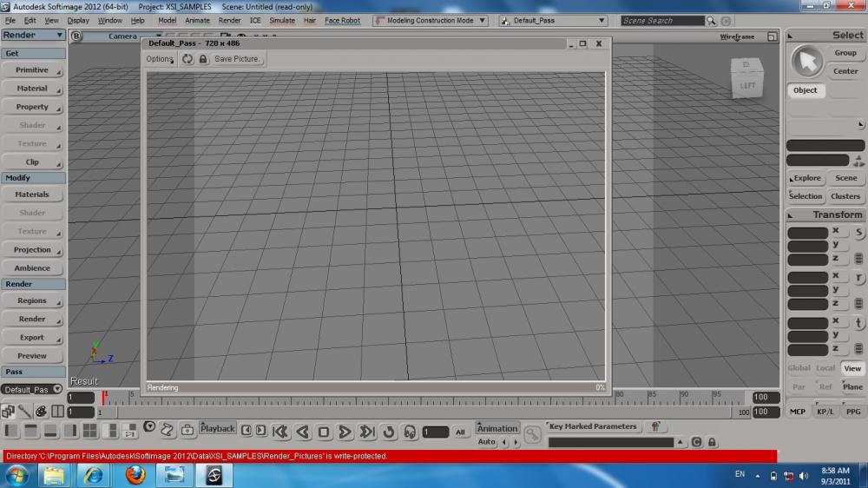Click lock icon near marked parameters field
Image resolution: width=868 pixels, height=488 pixels.
[x=712, y=442]
